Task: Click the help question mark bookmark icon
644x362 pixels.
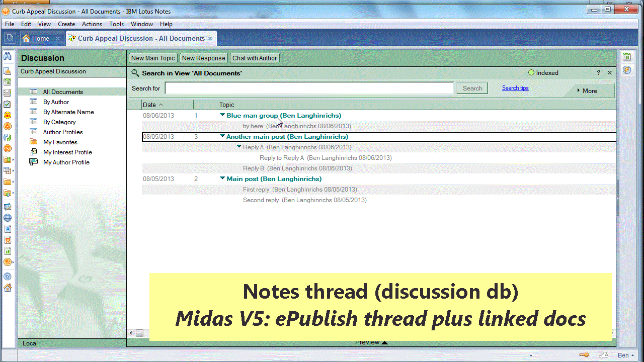Action: pos(7,276)
